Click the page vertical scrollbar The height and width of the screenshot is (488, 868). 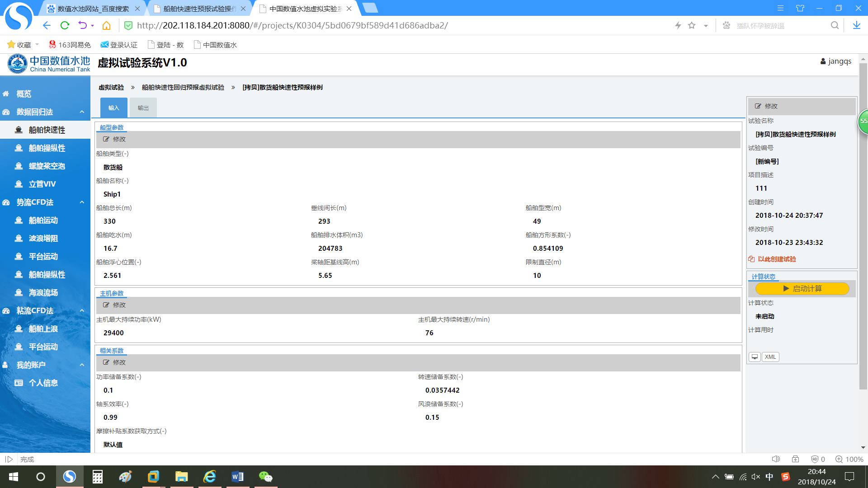pos(863,226)
